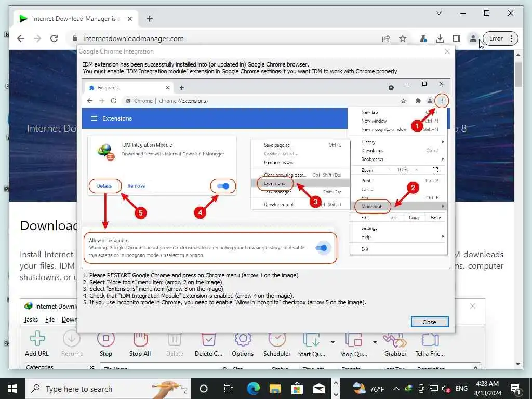532x399 pixels.
Task: Select the Internet Download Manager tab
Action: (x=76, y=19)
